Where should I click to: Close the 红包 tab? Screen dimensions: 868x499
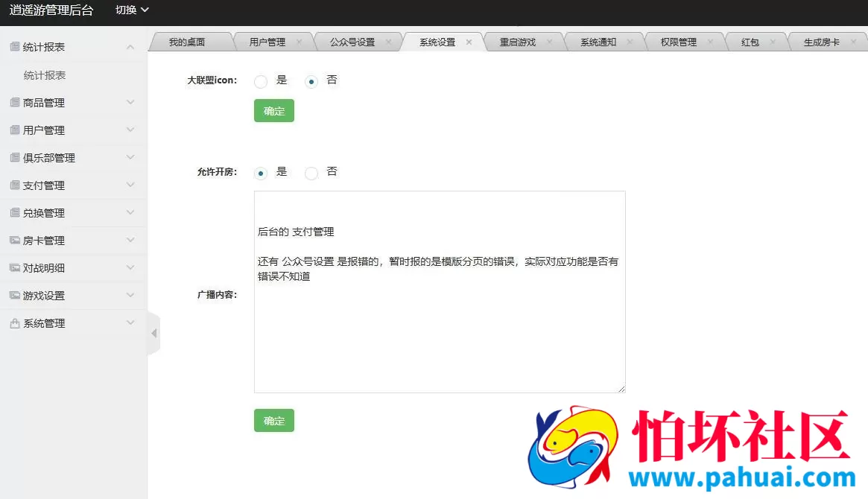[x=773, y=42]
